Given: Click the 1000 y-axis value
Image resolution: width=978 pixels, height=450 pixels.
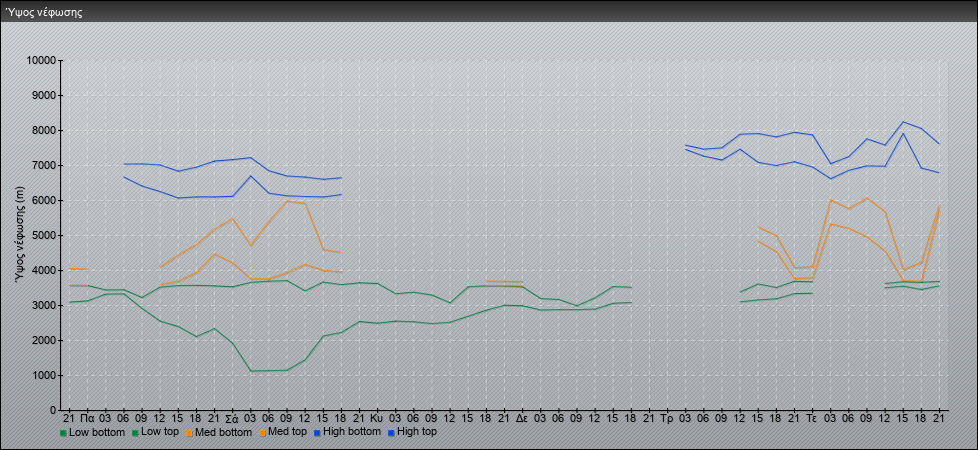Looking at the screenshot, I should tap(44, 376).
